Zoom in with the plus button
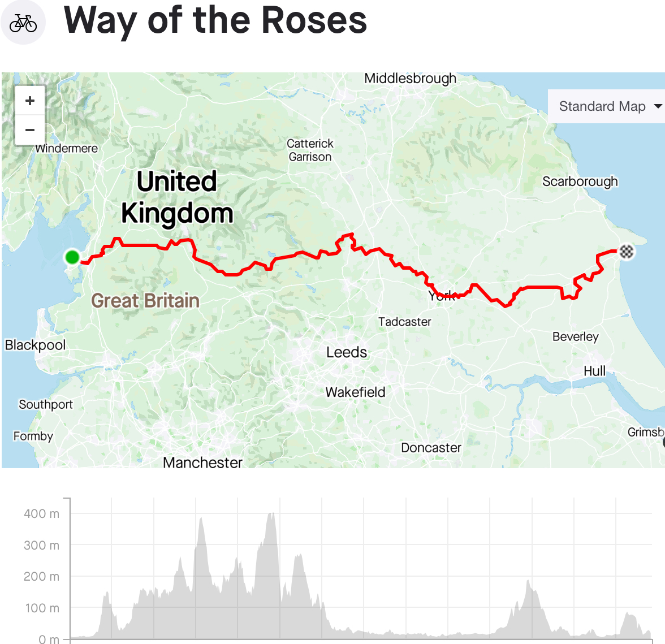The image size is (665, 644). (x=29, y=101)
